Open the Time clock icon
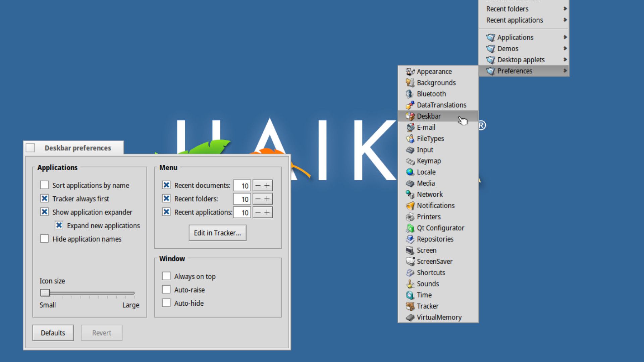The height and width of the screenshot is (362, 644). coord(410,295)
